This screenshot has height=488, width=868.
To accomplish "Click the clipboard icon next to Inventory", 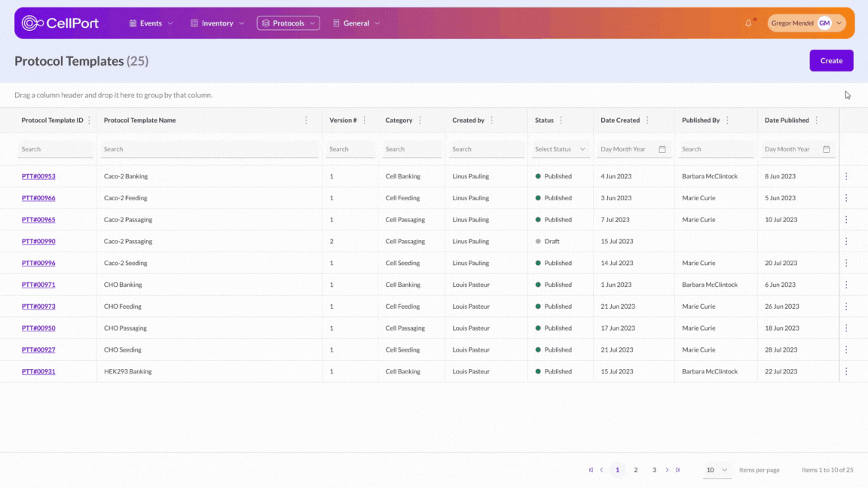I will click(194, 23).
